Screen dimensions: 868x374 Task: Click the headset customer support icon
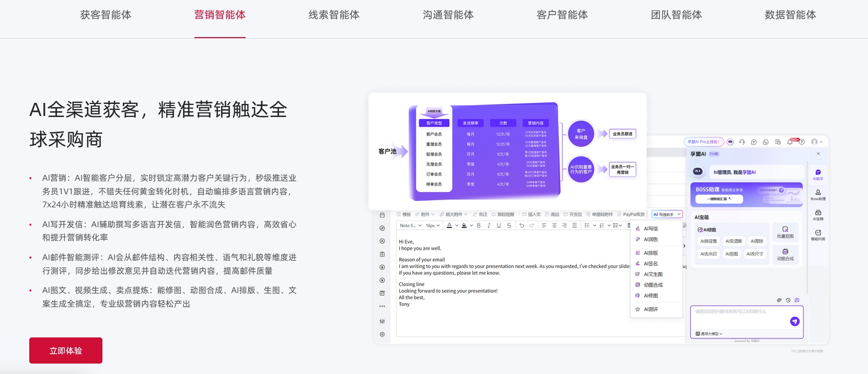coord(742,142)
